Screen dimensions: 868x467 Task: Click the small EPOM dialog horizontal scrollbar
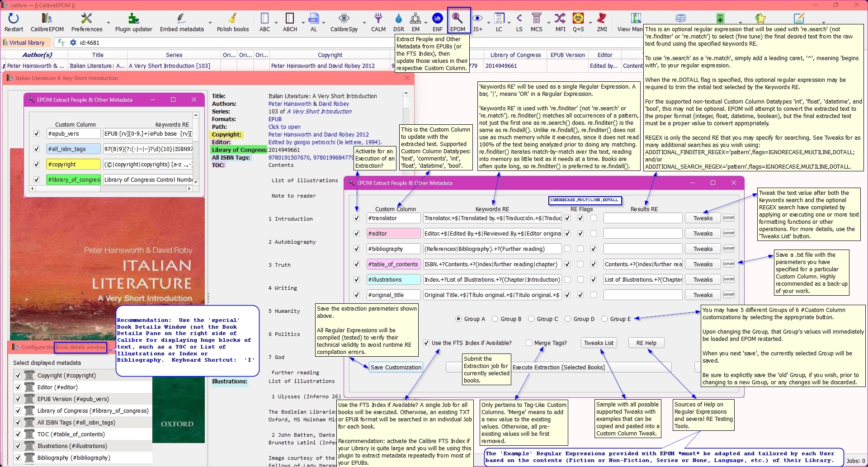click(111, 189)
